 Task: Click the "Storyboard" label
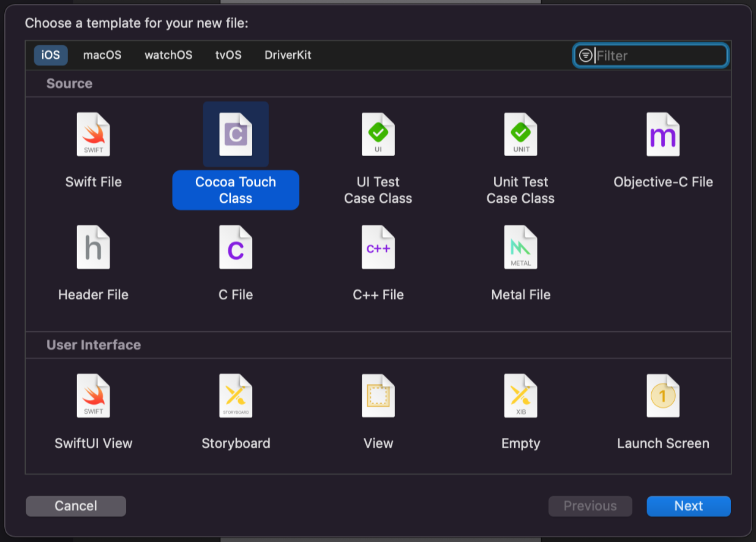tap(236, 443)
